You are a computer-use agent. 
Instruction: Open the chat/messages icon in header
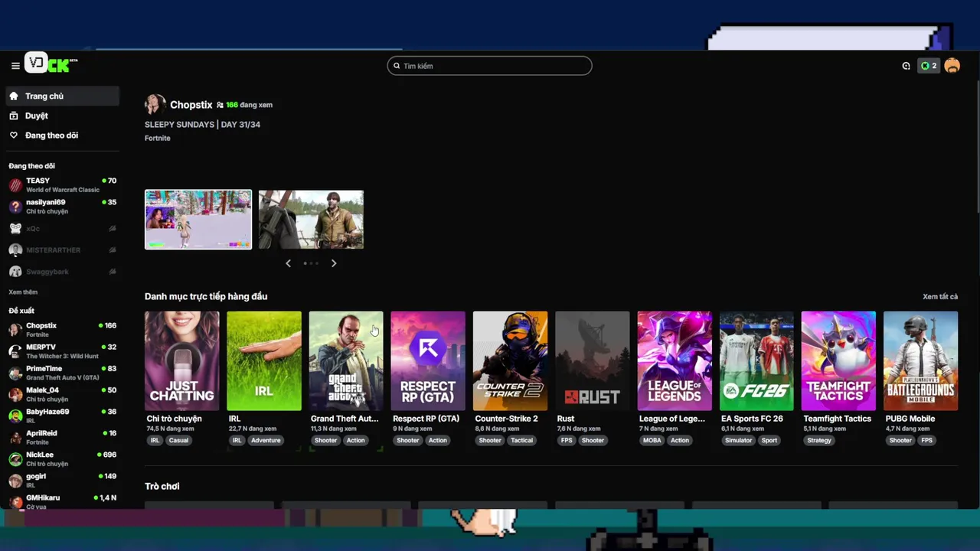906,66
